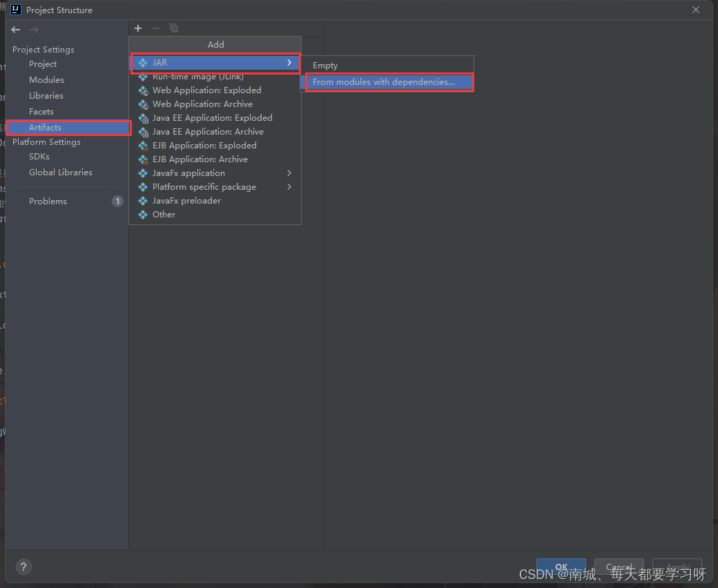
Task: Select Artifacts under Project Settings
Action: [44, 127]
